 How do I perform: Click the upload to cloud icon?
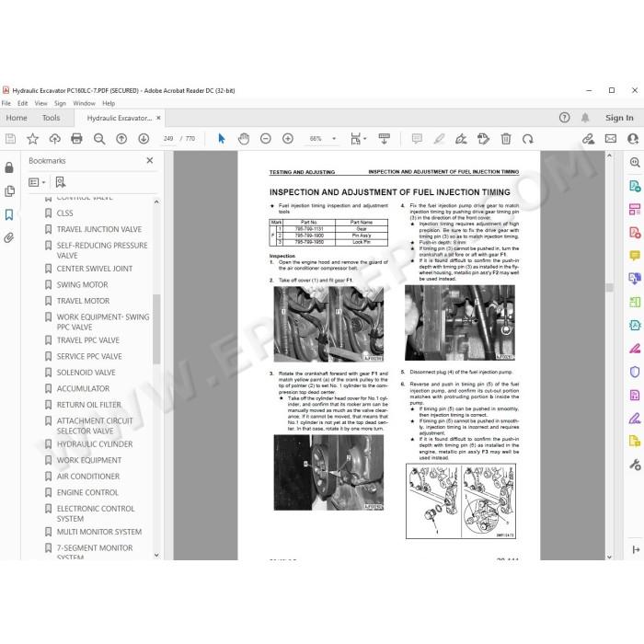[x=54, y=139]
